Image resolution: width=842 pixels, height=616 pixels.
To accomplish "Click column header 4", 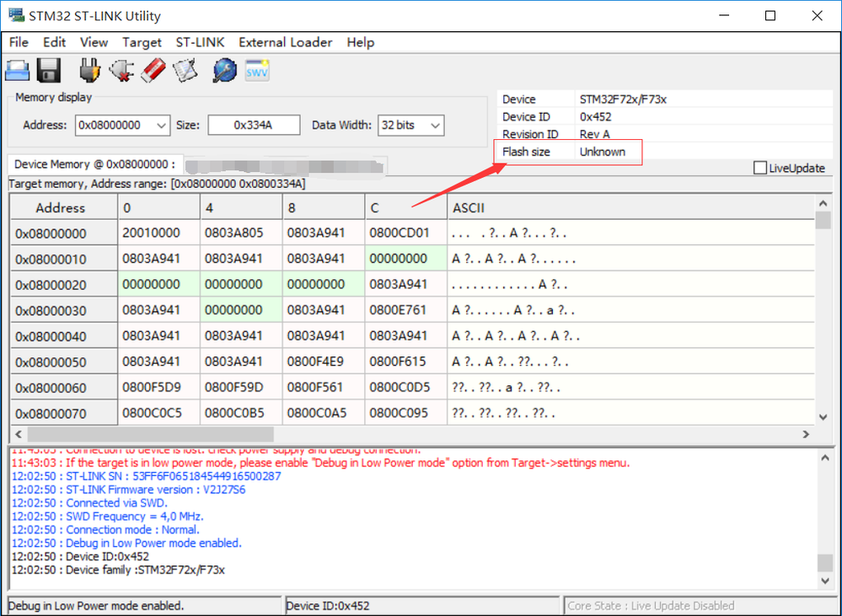I will (241, 207).
